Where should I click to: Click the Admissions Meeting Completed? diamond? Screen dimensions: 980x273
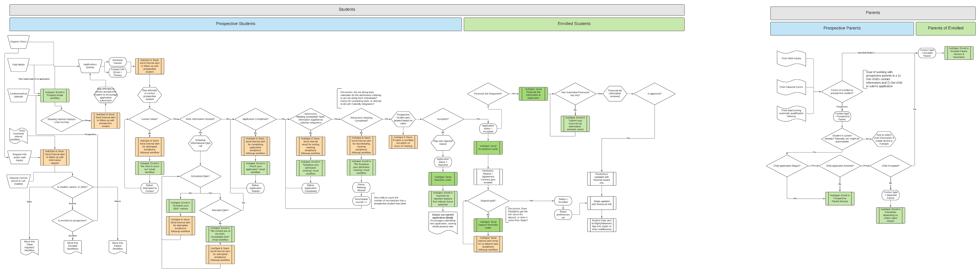tap(361, 119)
